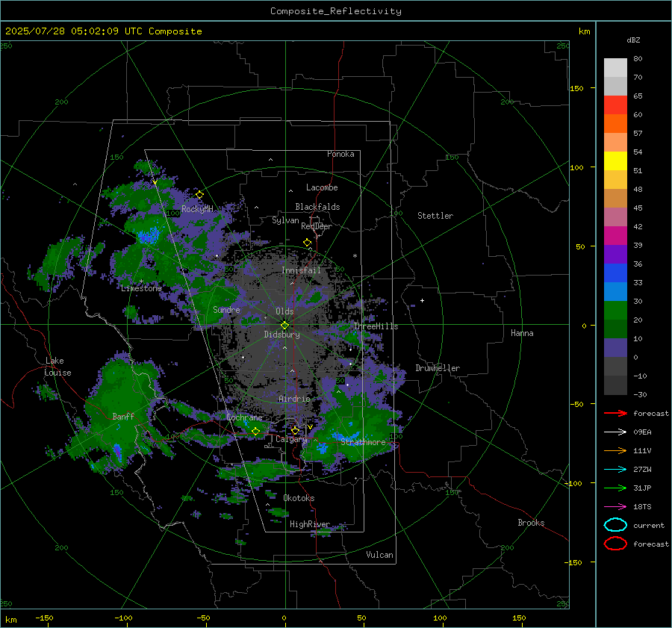Click the white 09EA arrow icon
This screenshot has height=628, width=672.
point(615,432)
